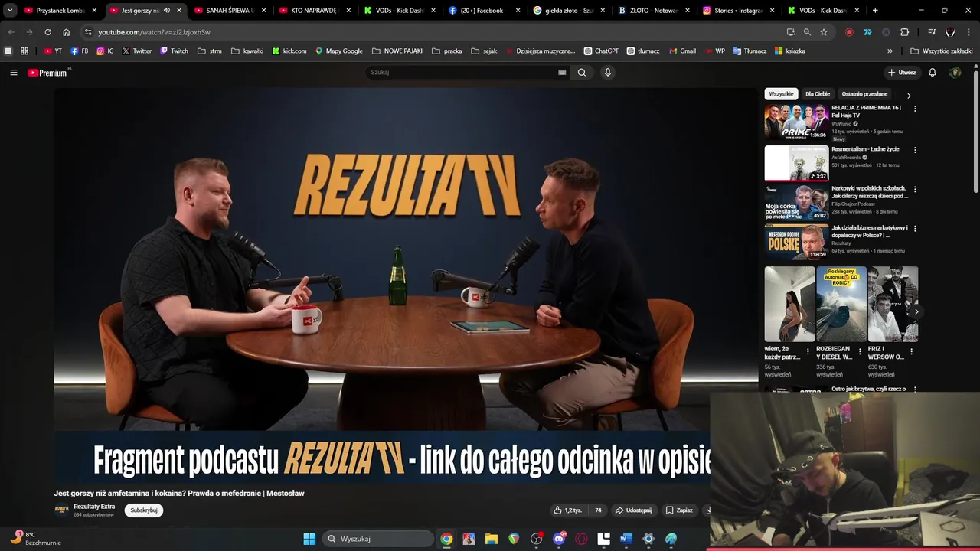Switch to the giełda złoto tab
Viewport: 980px width, 551px height.
568,11
